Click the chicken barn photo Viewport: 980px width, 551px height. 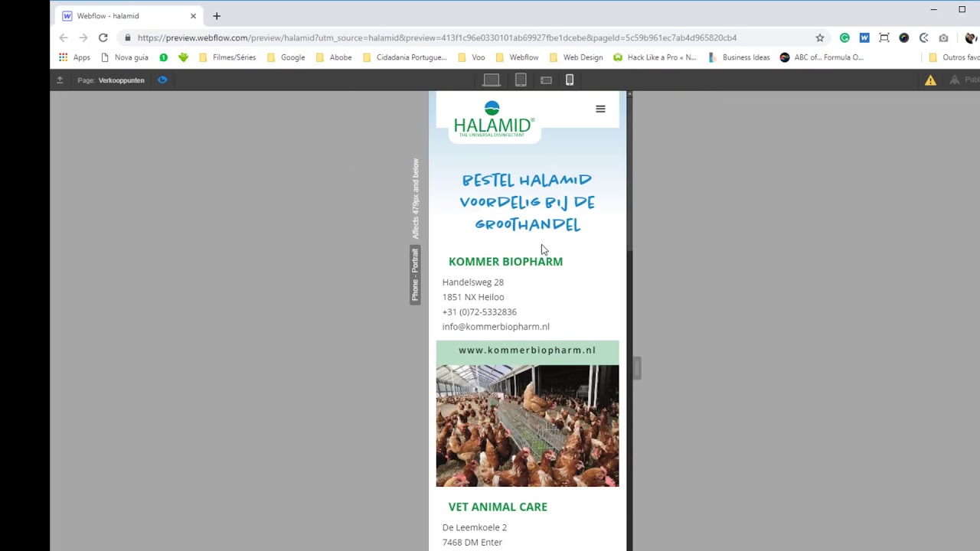[x=528, y=425]
